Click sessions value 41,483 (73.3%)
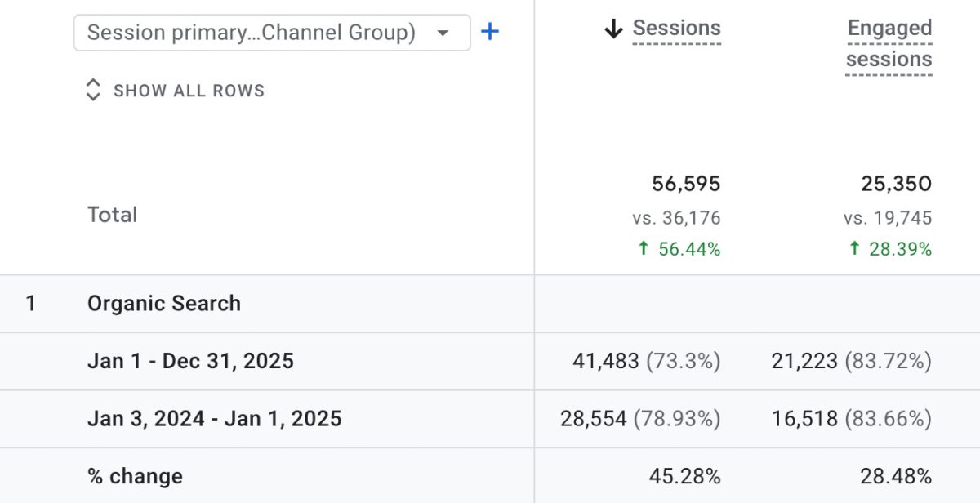The height and width of the screenshot is (503, 980). pos(647,361)
